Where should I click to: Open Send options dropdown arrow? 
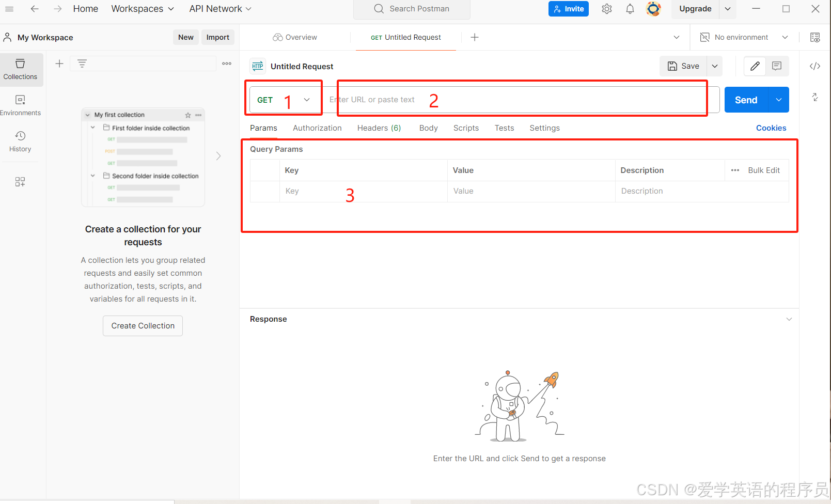click(x=779, y=100)
